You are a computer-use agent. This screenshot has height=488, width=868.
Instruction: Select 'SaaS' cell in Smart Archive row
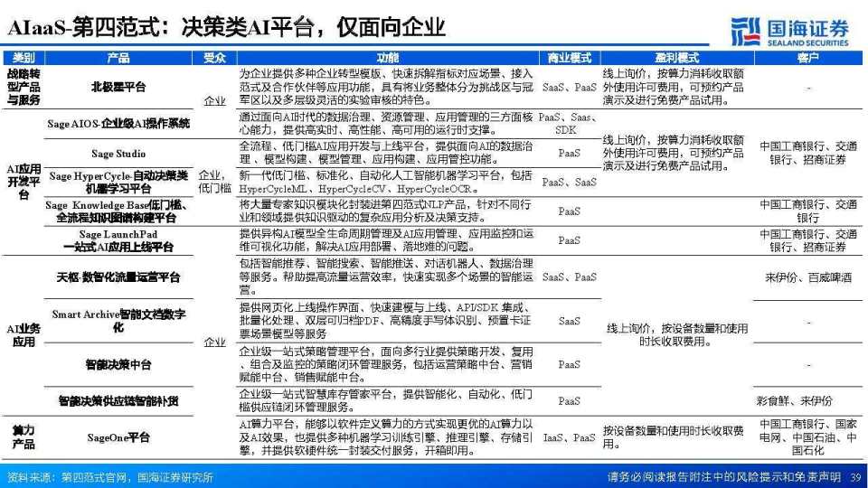(x=569, y=321)
